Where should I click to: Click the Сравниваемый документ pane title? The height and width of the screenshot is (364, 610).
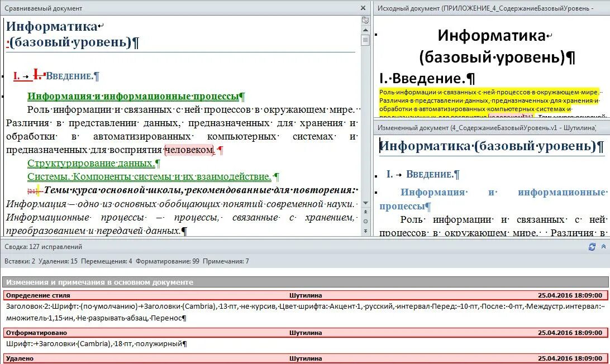point(43,8)
